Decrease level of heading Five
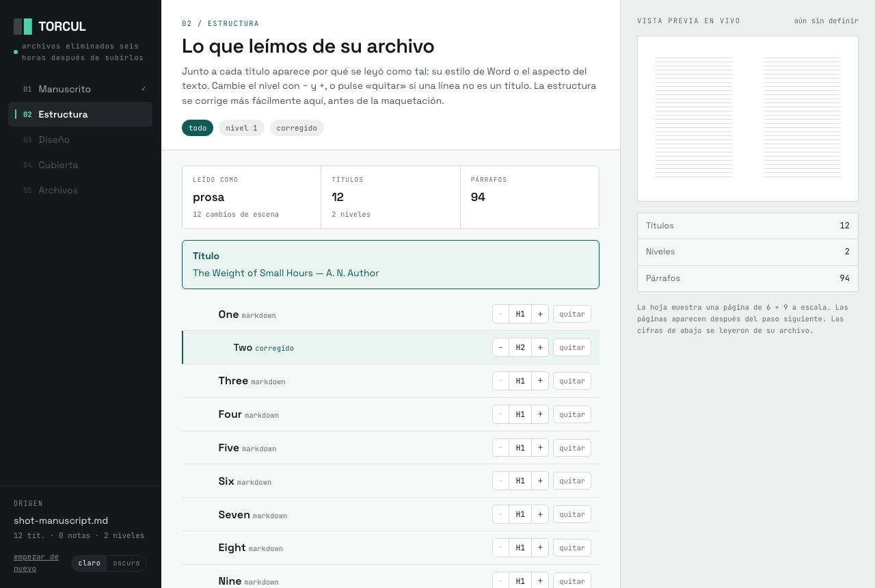The image size is (875, 588). (500, 448)
